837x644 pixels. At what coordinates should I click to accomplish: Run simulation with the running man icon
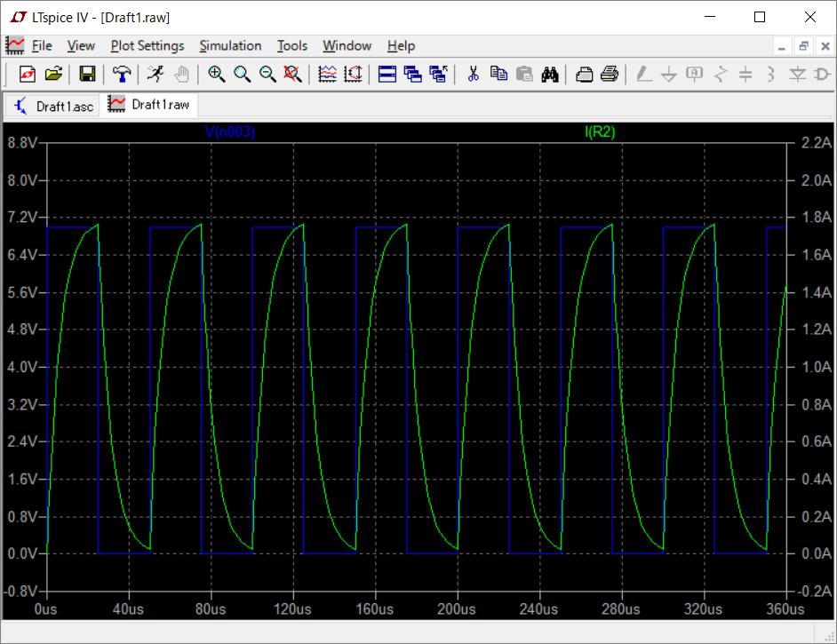click(155, 74)
